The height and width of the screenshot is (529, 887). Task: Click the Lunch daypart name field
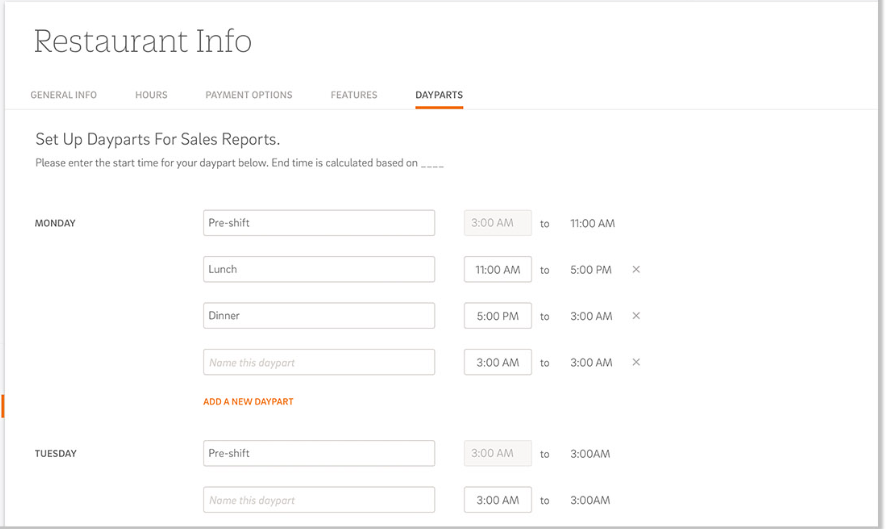(x=318, y=269)
